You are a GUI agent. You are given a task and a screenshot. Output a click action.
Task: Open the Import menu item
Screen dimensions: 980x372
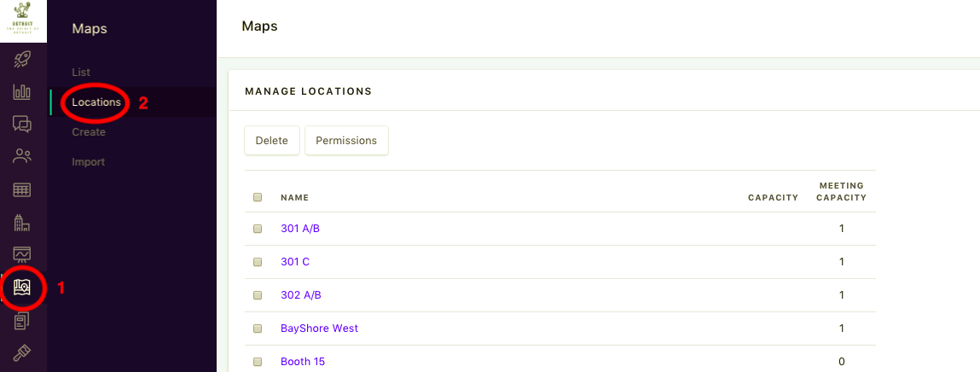pos(88,162)
